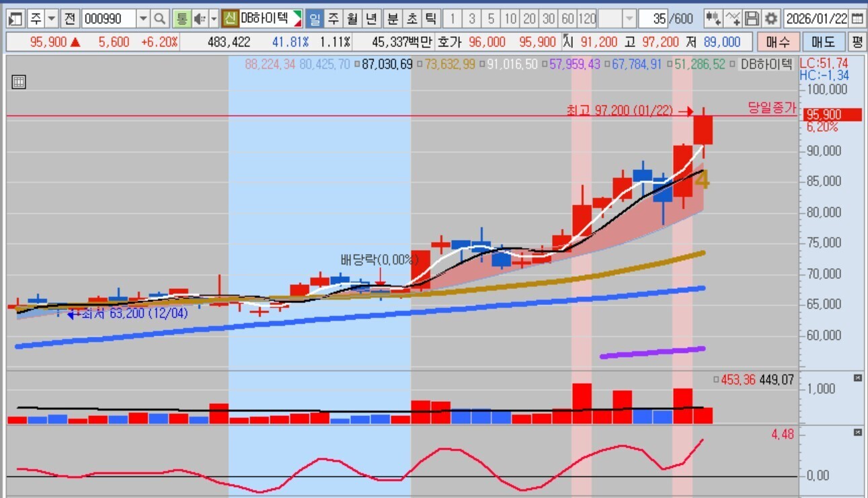Switch to the 월 monthly chart tab

coord(352,19)
